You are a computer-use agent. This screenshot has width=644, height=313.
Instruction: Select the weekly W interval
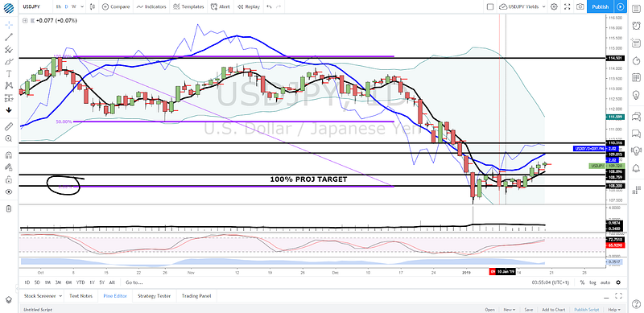pos(73,6)
